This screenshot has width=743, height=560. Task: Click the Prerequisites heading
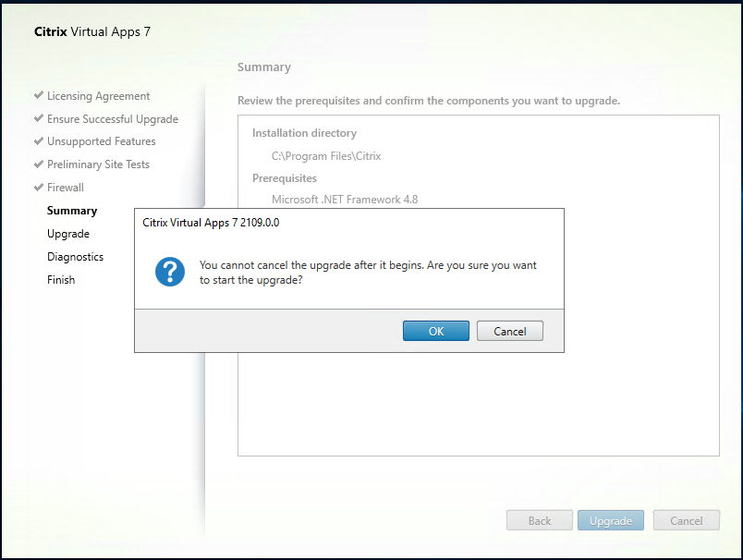point(285,178)
